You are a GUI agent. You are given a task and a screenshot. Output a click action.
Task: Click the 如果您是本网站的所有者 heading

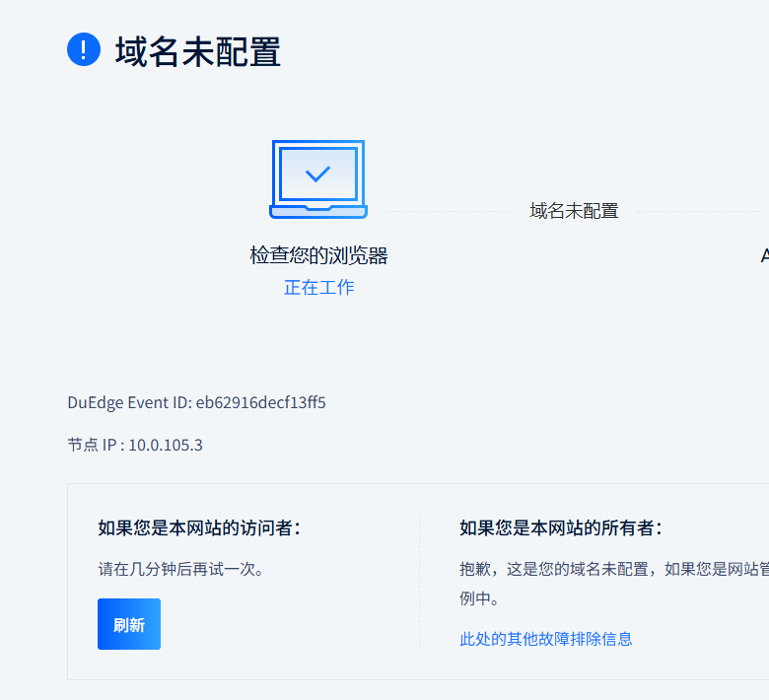(x=560, y=528)
